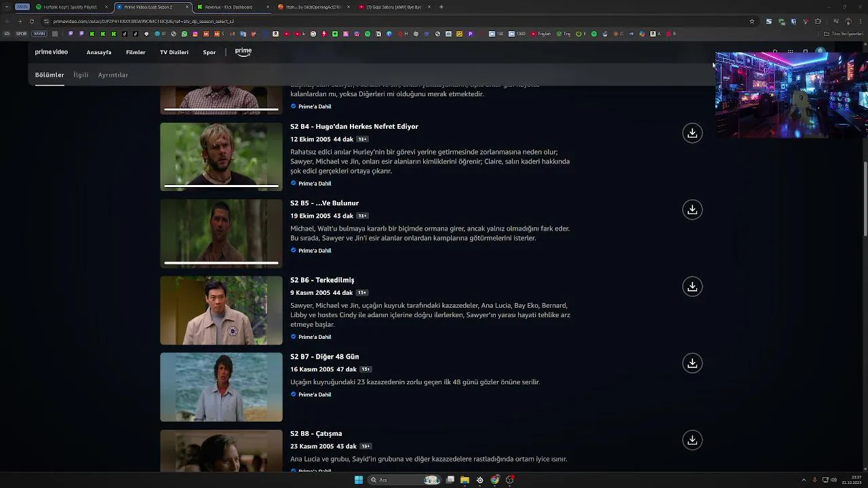Click the page vertical scrollbar

(865, 200)
